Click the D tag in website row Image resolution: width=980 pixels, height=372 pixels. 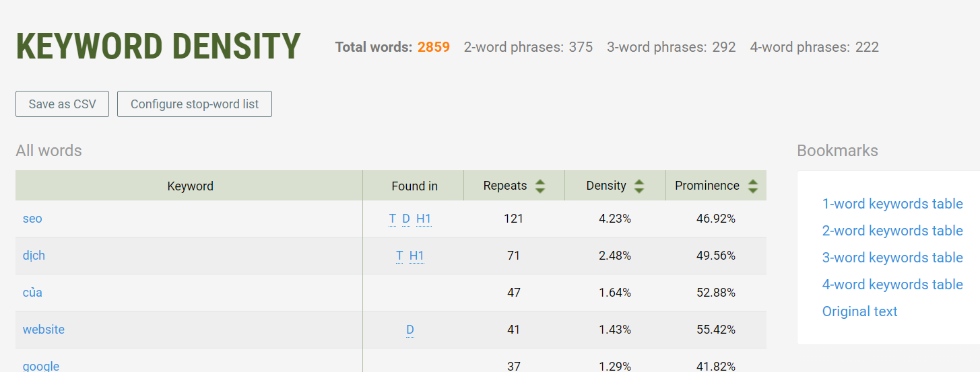click(410, 330)
